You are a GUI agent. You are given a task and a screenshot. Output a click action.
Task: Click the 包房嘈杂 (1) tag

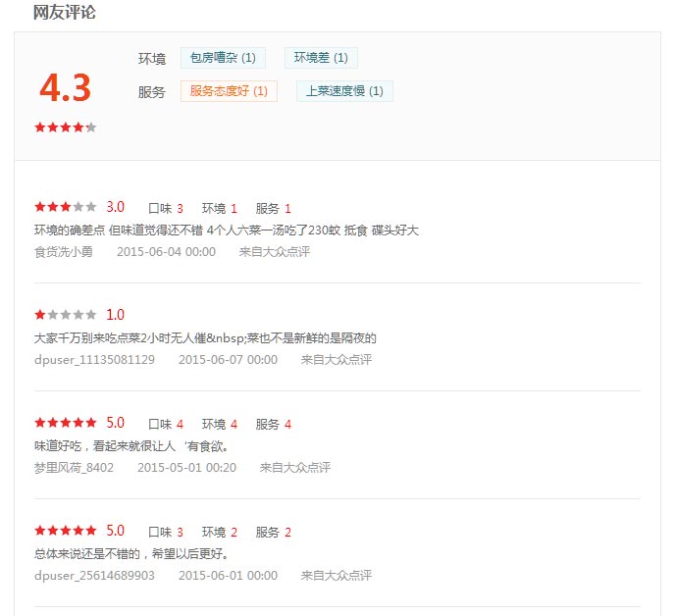(223, 58)
